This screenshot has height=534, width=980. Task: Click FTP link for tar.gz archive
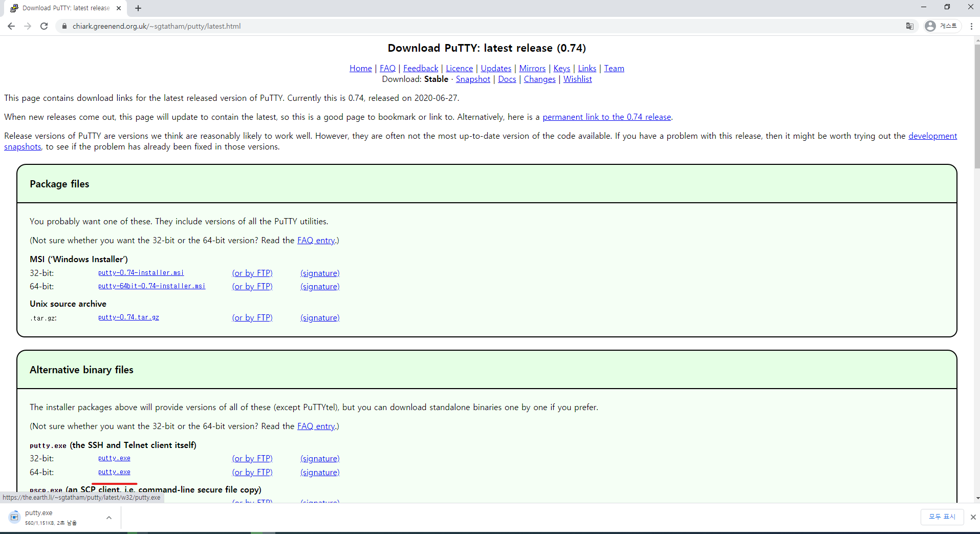[252, 317]
